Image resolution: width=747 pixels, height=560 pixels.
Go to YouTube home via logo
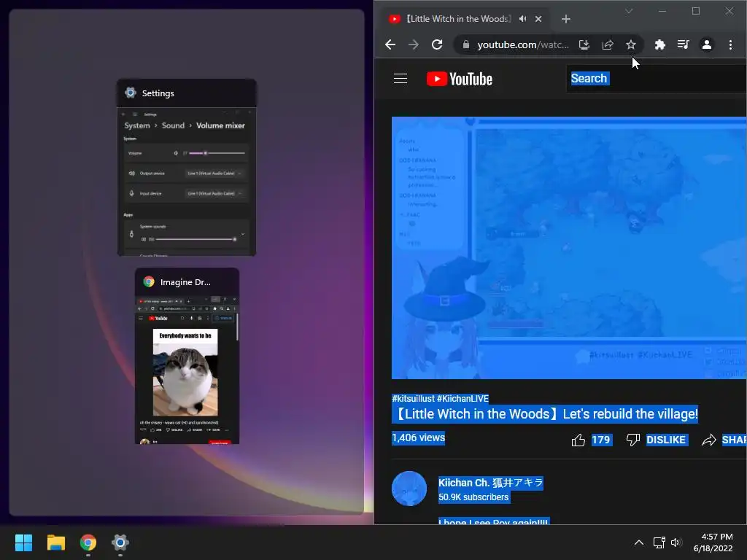pyautogui.click(x=460, y=79)
